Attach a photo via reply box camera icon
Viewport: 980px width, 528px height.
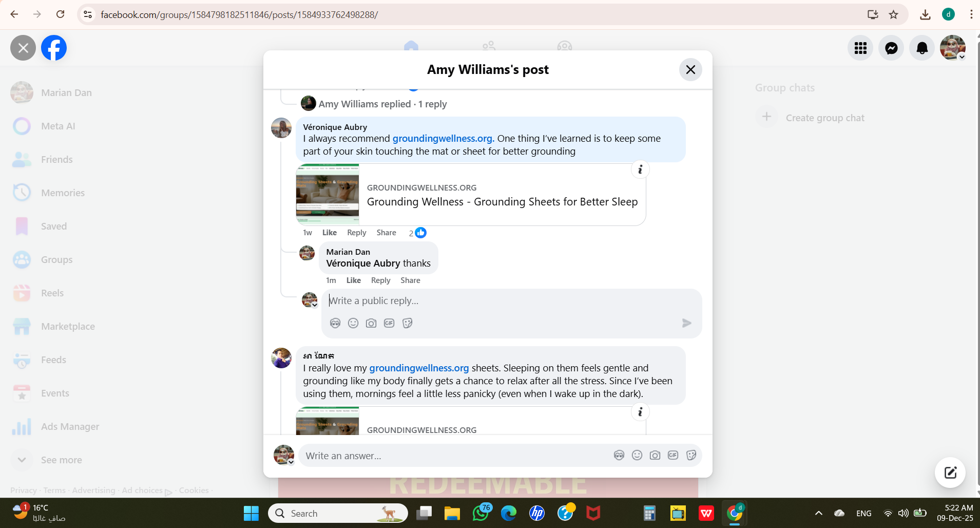371,323
